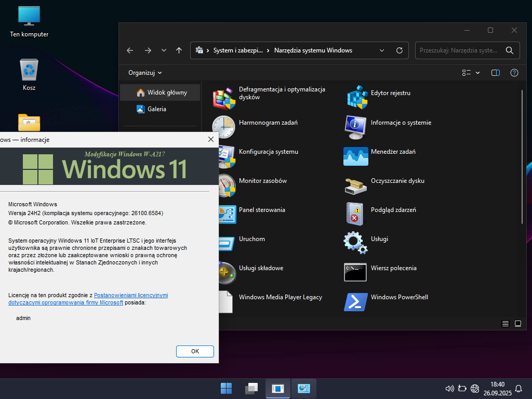
Task: Select Galeria in navigation pane
Action: [x=156, y=109]
